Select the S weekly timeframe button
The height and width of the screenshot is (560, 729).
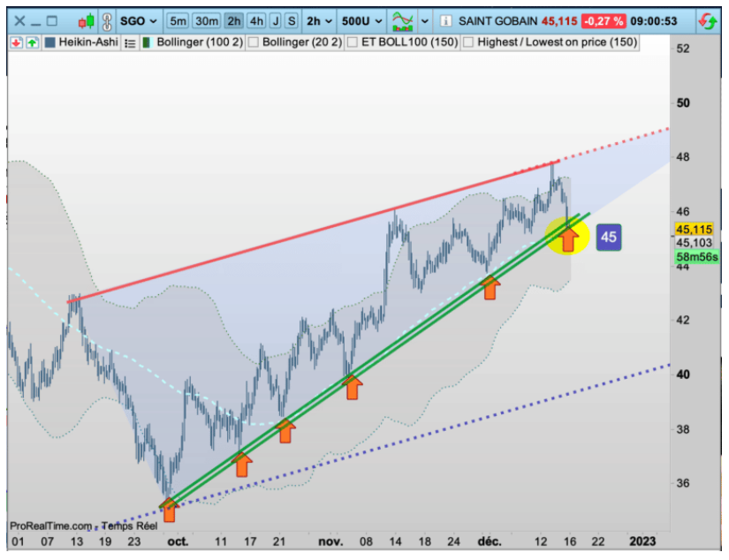[x=292, y=21]
